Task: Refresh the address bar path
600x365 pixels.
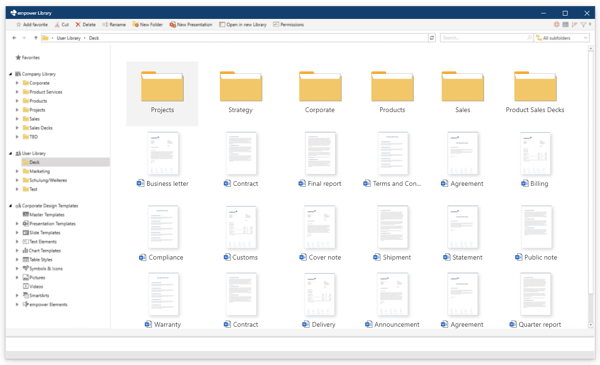Action: (432, 38)
